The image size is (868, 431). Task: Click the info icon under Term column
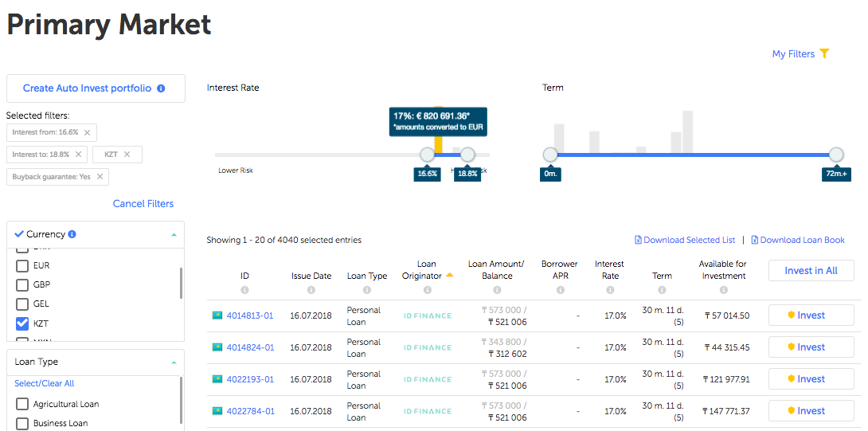point(662,290)
